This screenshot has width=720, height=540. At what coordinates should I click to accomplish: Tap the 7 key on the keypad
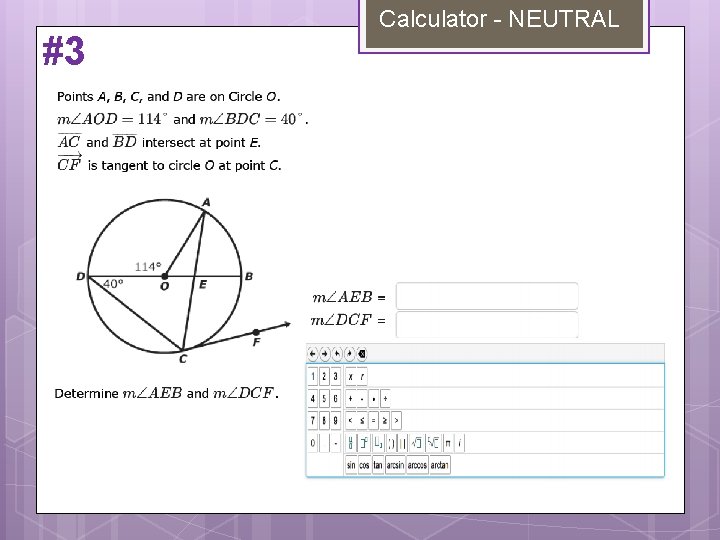click(x=313, y=421)
